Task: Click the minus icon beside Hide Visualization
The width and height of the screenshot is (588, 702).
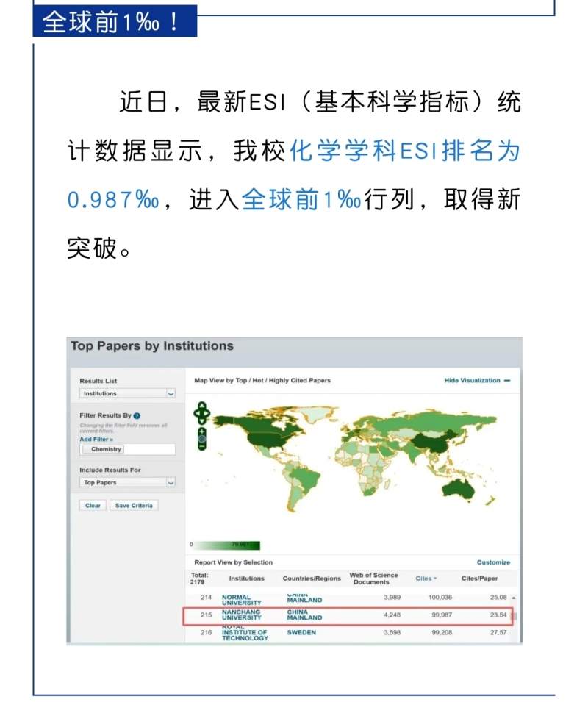Action: tap(507, 381)
